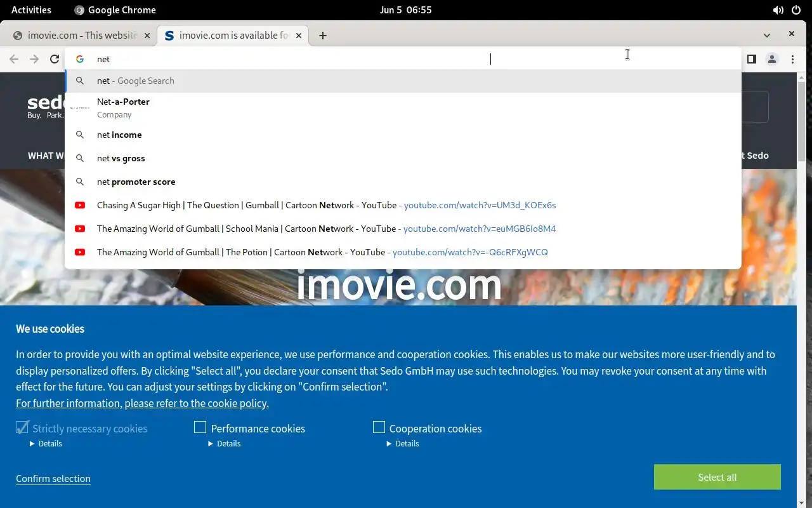
Task: Click the search icon beside 'net promoter score'
Action: click(x=80, y=182)
